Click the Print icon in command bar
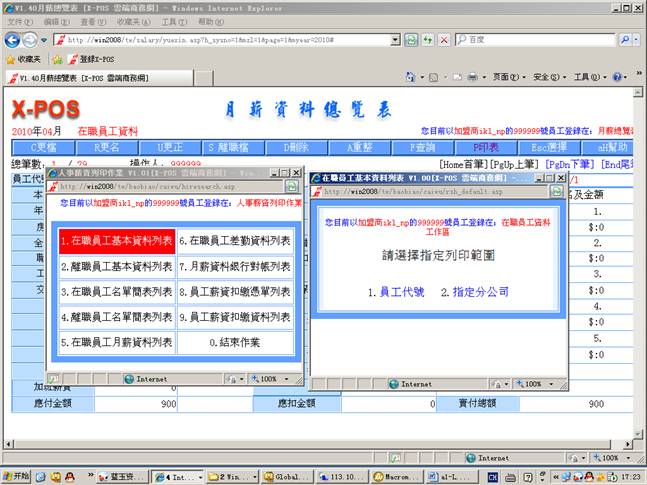 [x=473, y=77]
